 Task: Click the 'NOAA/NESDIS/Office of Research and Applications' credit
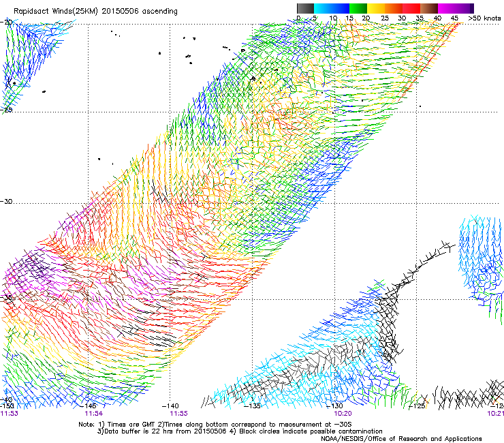[401, 439]
